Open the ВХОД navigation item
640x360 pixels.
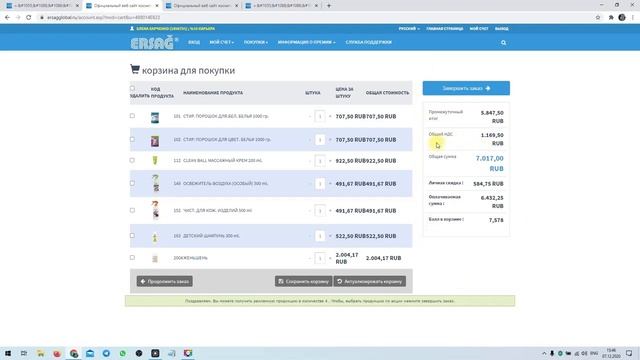click(x=194, y=42)
